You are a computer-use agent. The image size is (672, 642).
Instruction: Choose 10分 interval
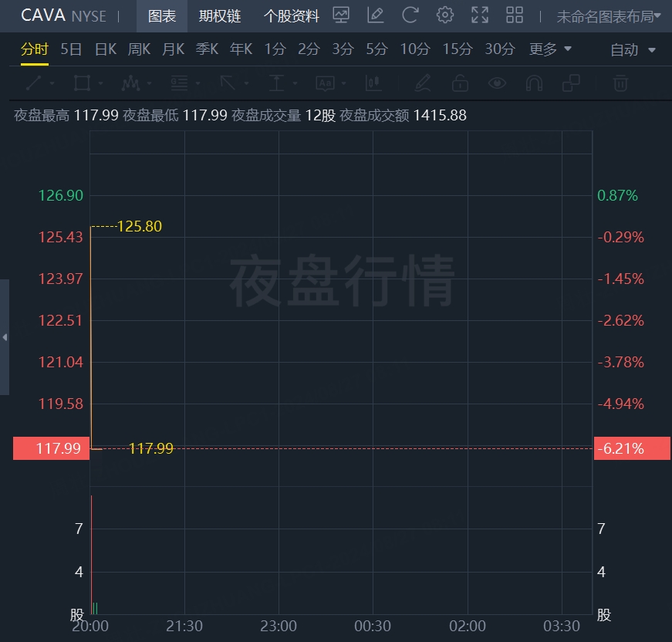pos(415,49)
